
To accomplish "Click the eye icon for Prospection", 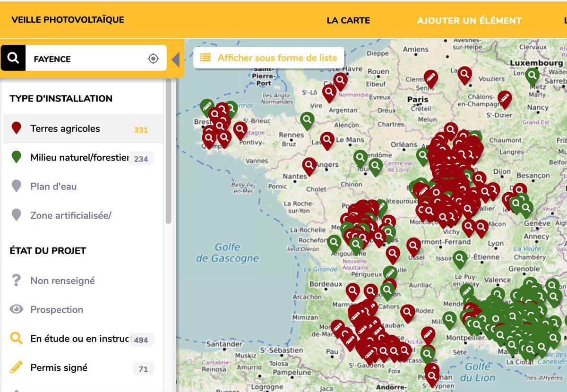I will (x=17, y=310).
